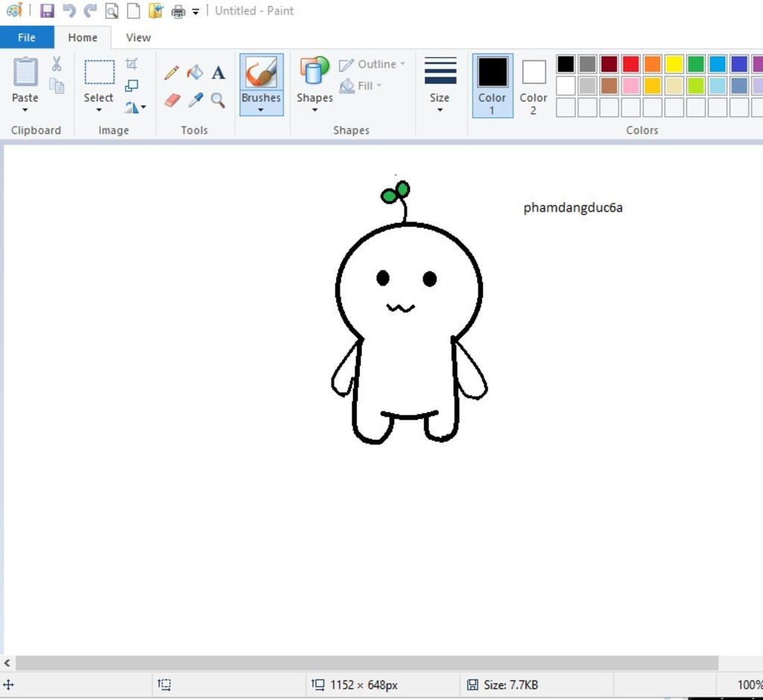
Task: Pick the light gray color swatch
Action: [587, 86]
